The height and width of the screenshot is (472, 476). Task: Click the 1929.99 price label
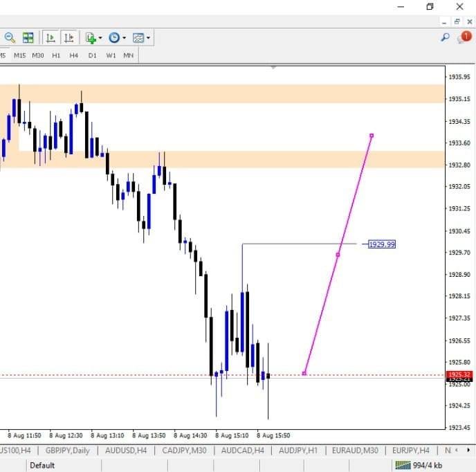[x=382, y=244]
